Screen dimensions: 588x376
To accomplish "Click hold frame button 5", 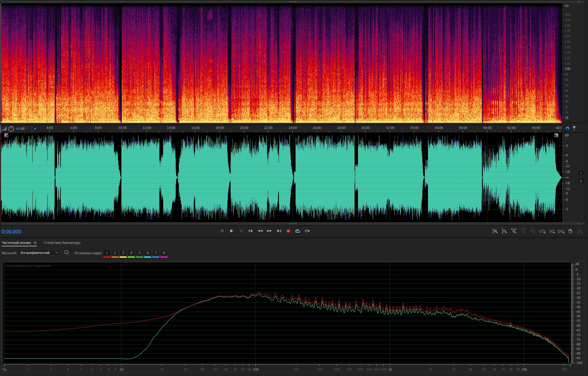I will pos(139,253).
